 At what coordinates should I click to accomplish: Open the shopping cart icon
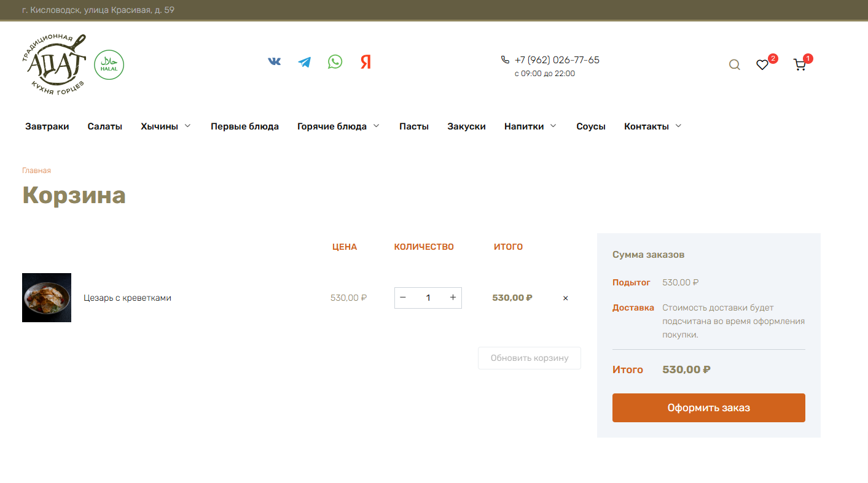(x=799, y=64)
